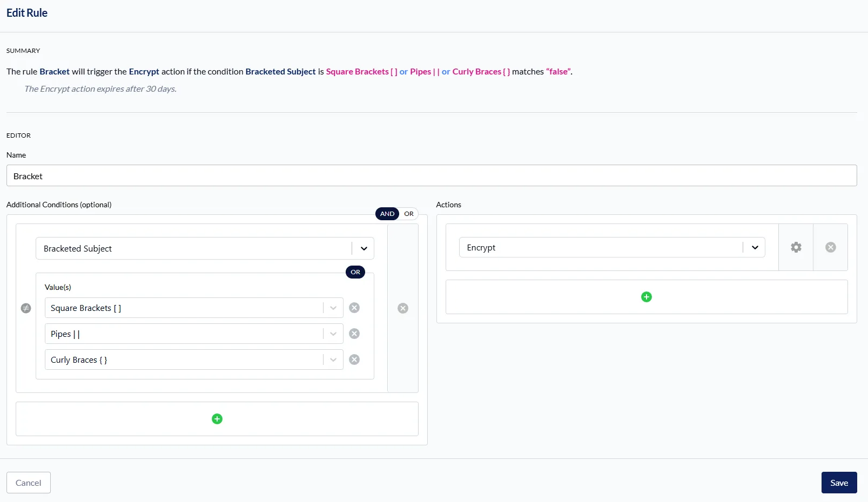Select AND for conditions operator
Screen dimensions: 868x502
387,214
